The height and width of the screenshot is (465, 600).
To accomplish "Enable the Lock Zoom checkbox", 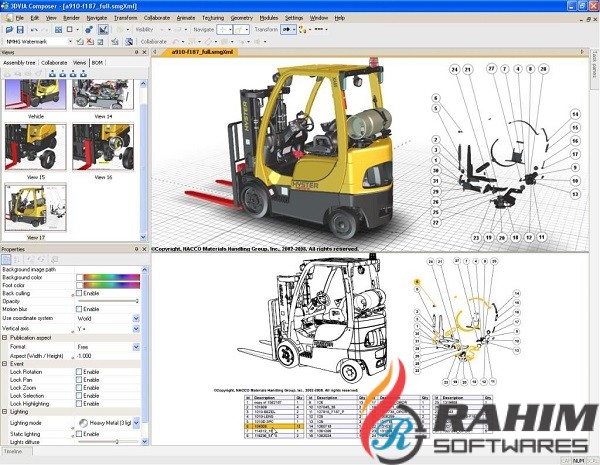I will click(79, 388).
